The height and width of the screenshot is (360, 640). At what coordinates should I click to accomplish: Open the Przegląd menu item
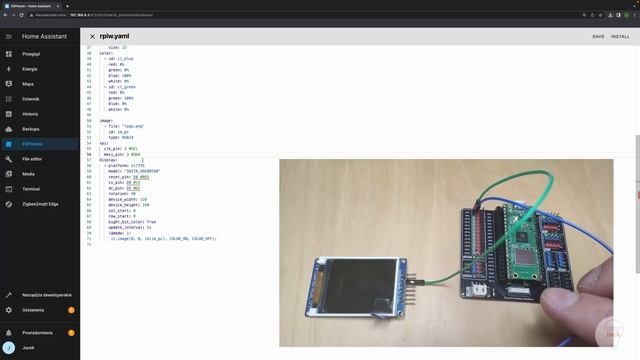point(31,54)
